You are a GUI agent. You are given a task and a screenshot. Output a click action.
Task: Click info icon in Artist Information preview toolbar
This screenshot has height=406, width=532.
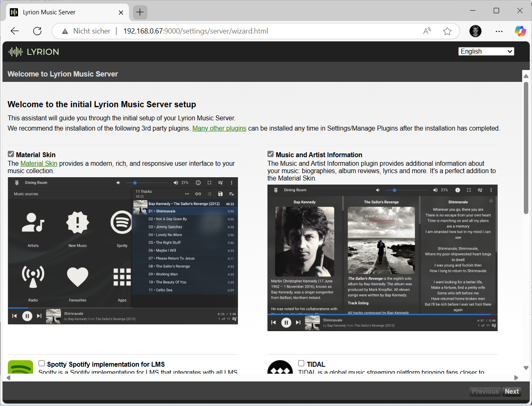[457, 190]
